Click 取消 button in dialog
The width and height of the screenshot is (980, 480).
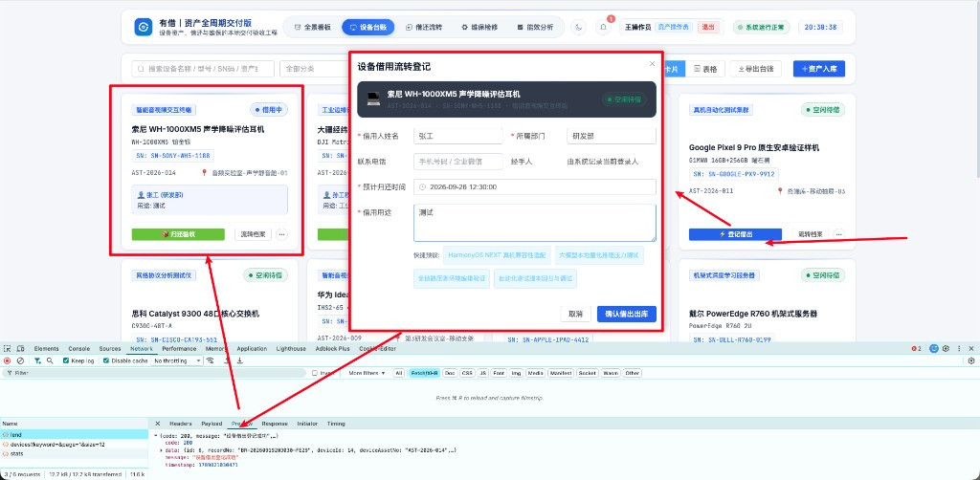tap(575, 314)
